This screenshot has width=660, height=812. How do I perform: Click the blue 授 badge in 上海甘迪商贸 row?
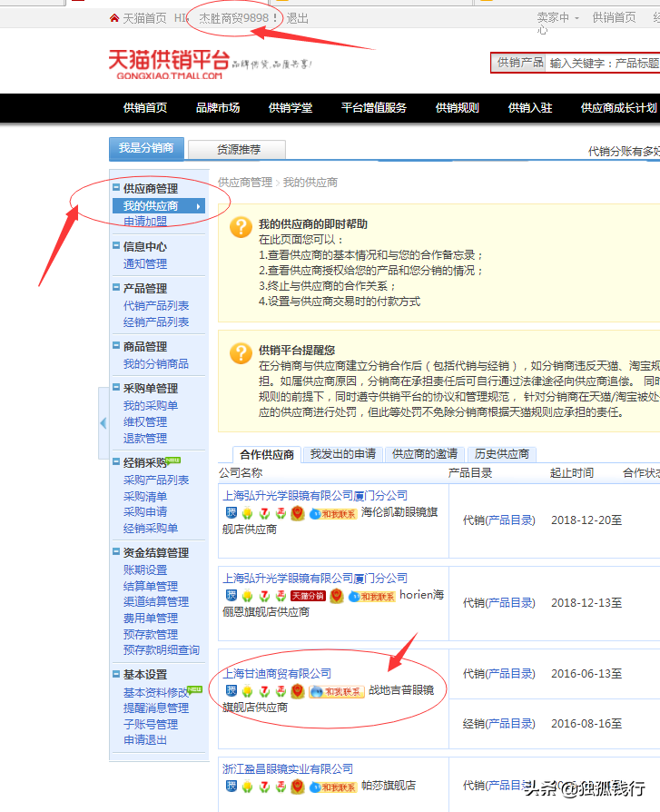(231, 691)
